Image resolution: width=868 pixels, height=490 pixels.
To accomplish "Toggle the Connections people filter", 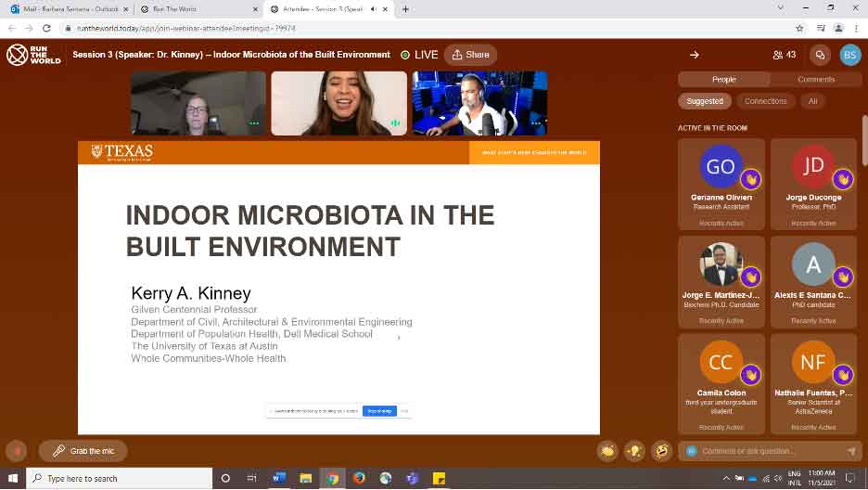I will [765, 101].
